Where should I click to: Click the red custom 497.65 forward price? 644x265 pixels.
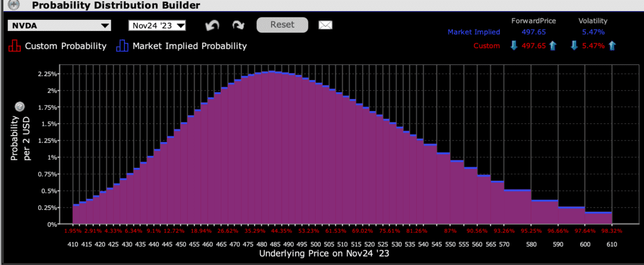coord(533,46)
